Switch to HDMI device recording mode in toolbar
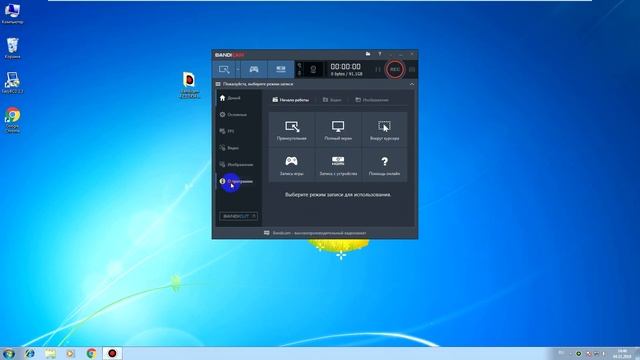The image size is (640, 360). pos(281,69)
